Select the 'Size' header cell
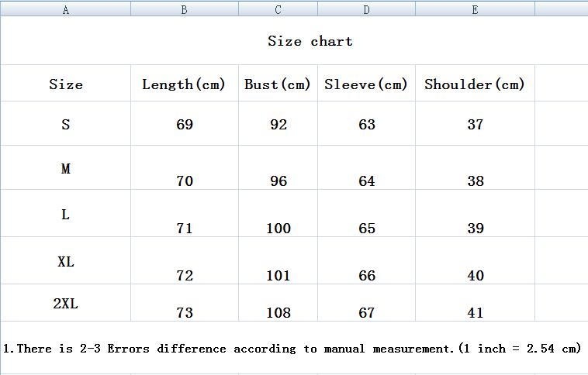588x375 pixels. (x=66, y=84)
